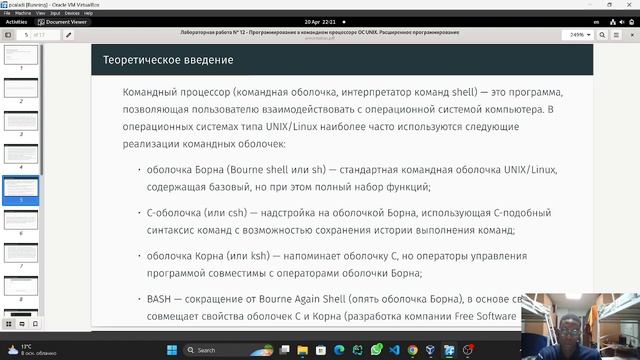Switch sidebar to thumbnails grid view
This screenshot has width=640, height=360.
9,324
